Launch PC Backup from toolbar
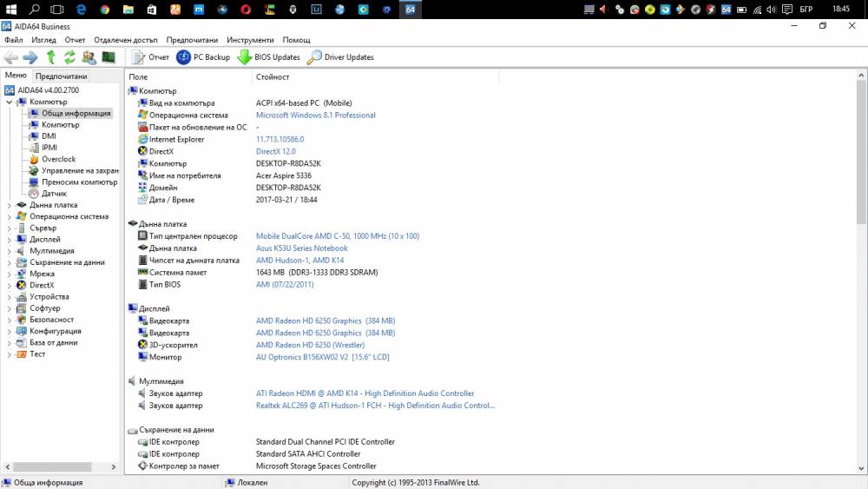 click(203, 57)
